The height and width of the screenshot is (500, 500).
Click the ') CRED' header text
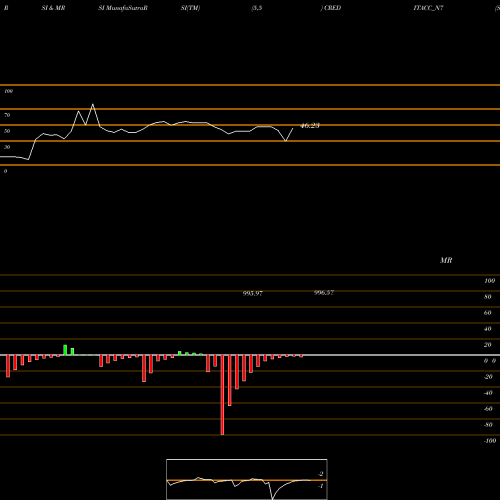tap(331, 8)
